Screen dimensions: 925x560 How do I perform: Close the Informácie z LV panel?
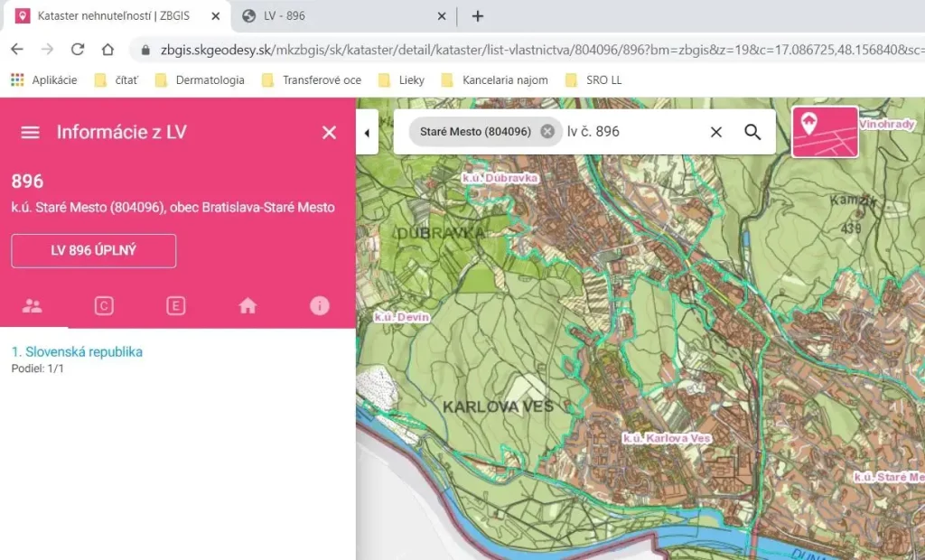point(329,133)
